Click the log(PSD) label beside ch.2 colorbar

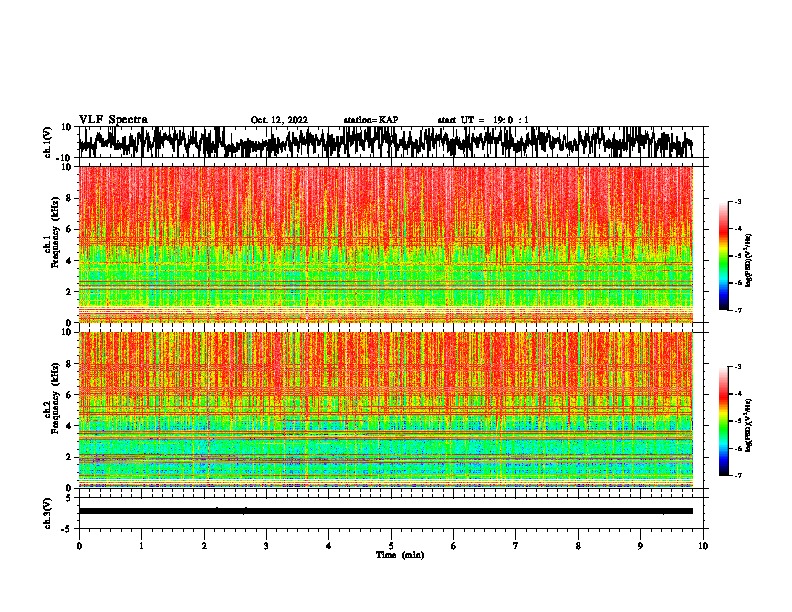point(748,426)
